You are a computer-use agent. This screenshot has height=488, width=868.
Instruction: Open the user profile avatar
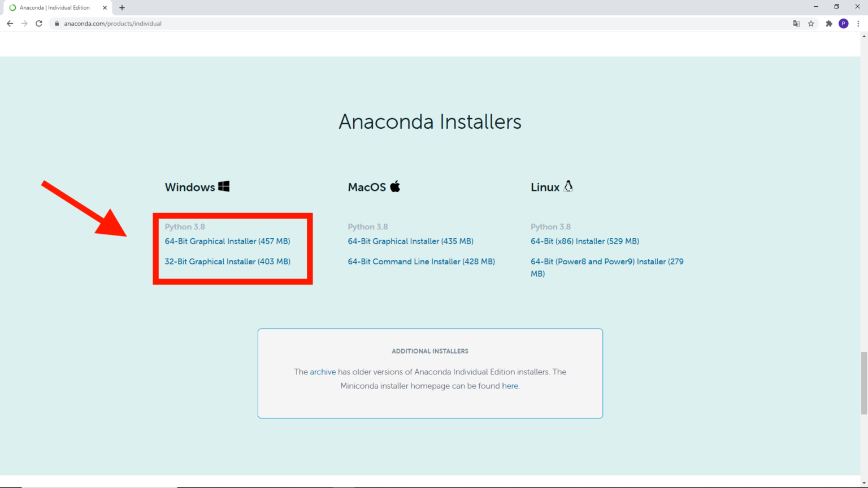[844, 24]
